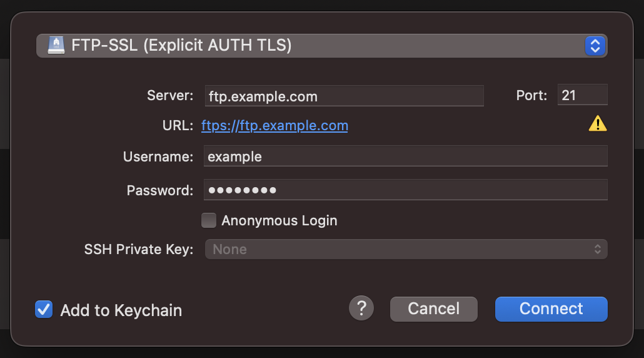Focus the Username input field
Screen dimensions: 644x358
(405, 156)
